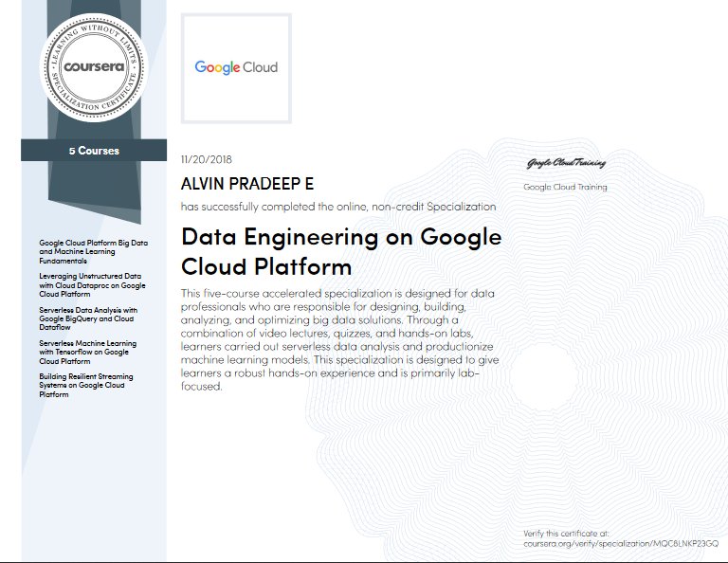This screenshot has width=728, height=563.
Task: Select 'Google Cloud Platform Big Data and Machine Learning Fundamentals'
Action: click(x=93, y=251)
